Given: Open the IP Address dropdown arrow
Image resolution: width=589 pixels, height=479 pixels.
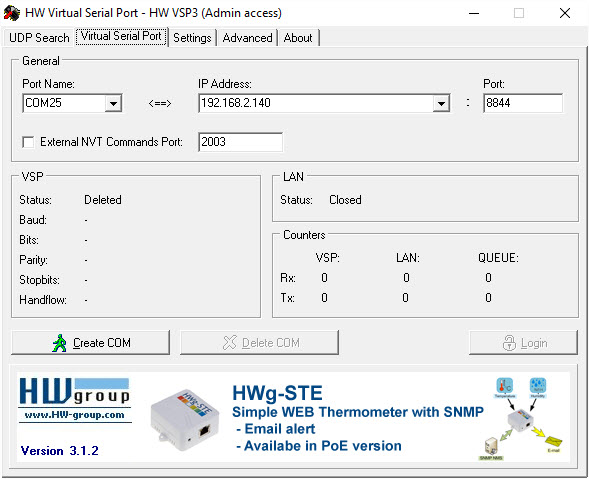Looking at the screenshot, I should (441, 103).
